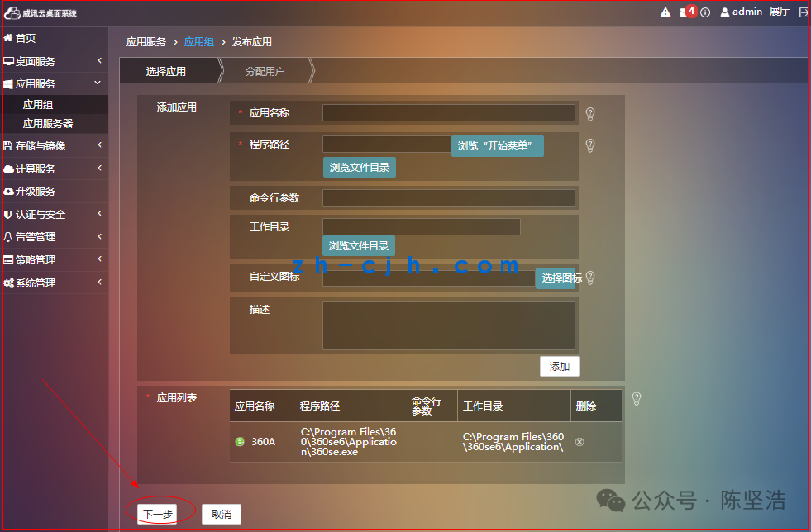This screenshot has height=532, width=811.
Task: Expand 桌面服务 sidebar menu
Action: 55,61
